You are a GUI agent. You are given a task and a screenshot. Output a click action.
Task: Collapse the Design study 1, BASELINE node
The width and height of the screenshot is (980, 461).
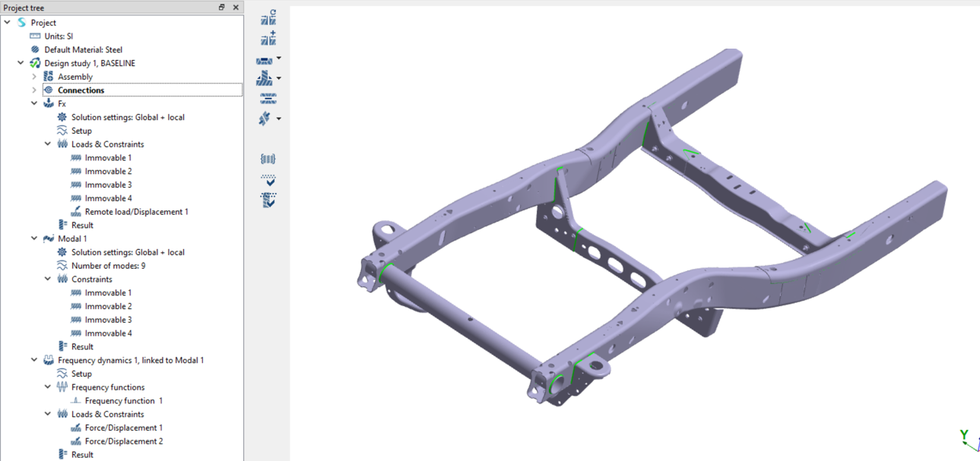coord(21,63)
